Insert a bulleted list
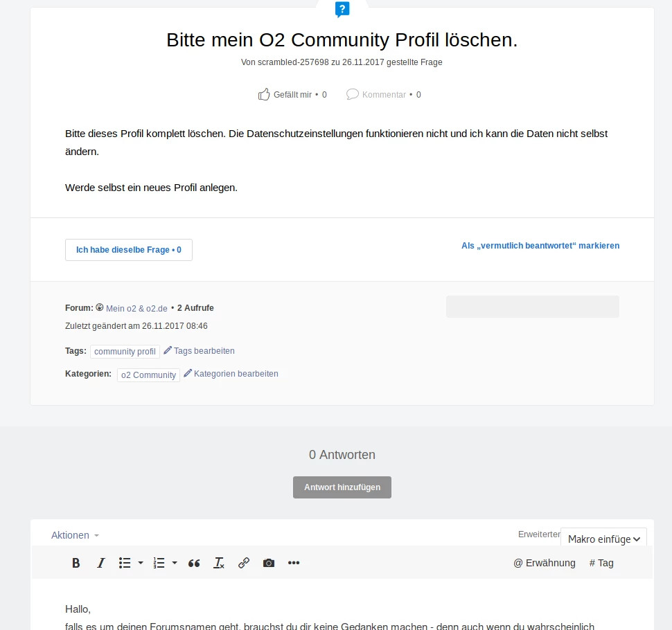 click(x=125, y=563)
